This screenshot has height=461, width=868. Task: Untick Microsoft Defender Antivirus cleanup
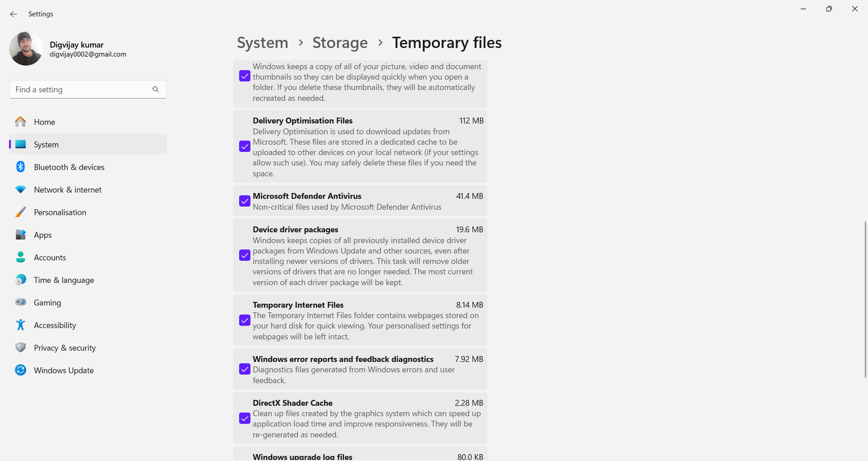click(244, 201)
